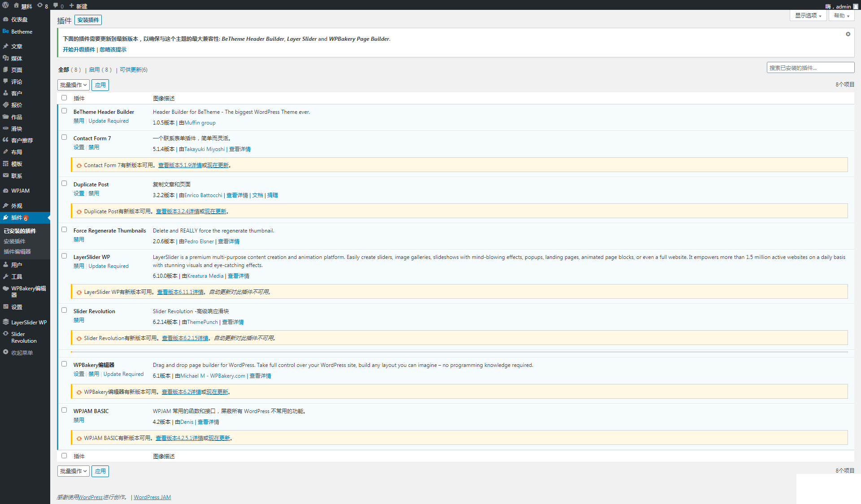Click the Comments icon in sidebar menu
The width and height of the screenshot is (861, 504).
click(6, 81)
